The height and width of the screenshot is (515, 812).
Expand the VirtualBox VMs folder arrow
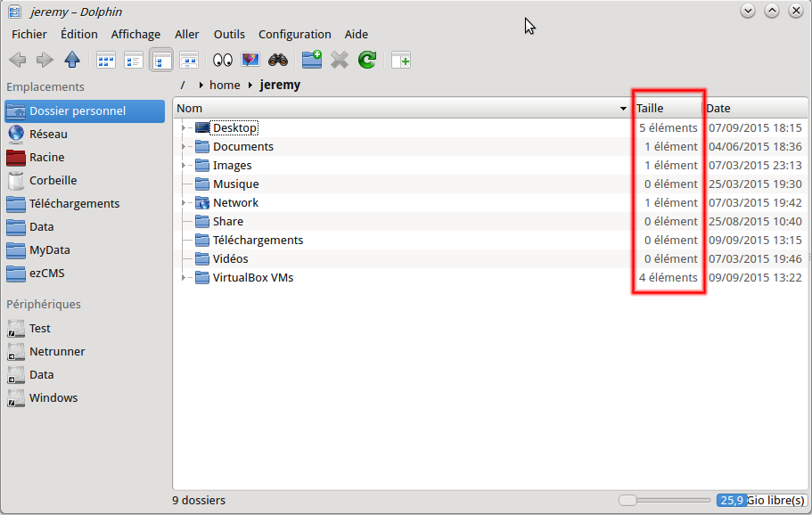pos(183,278)
